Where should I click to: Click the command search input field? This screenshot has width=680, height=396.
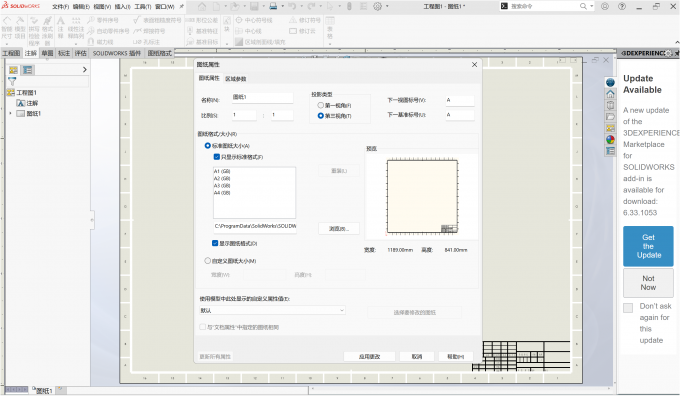[544, 6]
